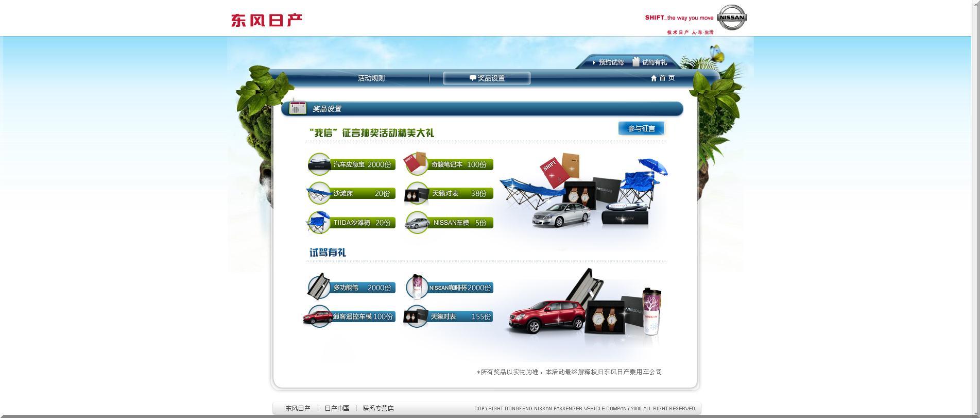Click the speech bubble icon beside 奖品设置
The height and width of the screenshot is (418, 980).
473,78
